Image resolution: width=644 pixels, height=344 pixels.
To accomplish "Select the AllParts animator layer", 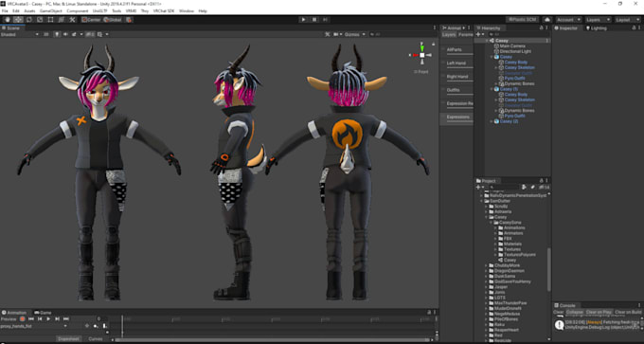I will (456, 49).
